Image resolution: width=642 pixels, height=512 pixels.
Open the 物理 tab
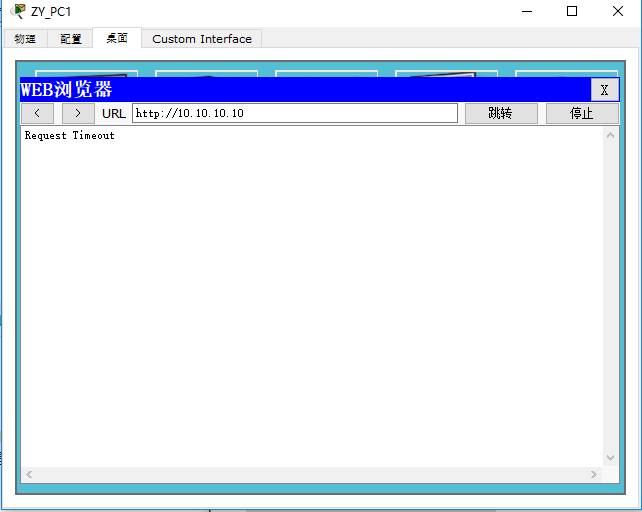[25, 39]
